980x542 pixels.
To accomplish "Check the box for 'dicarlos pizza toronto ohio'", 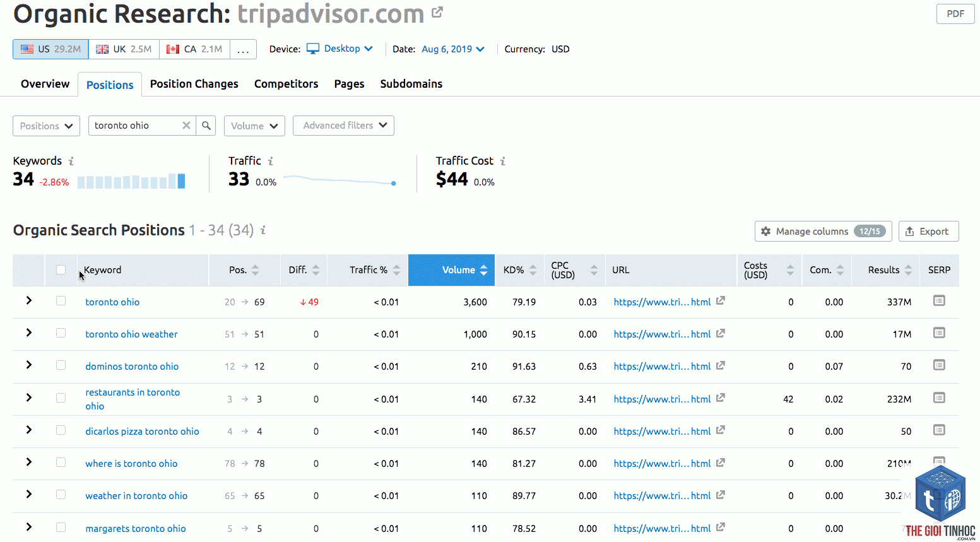I will [61, 430].
